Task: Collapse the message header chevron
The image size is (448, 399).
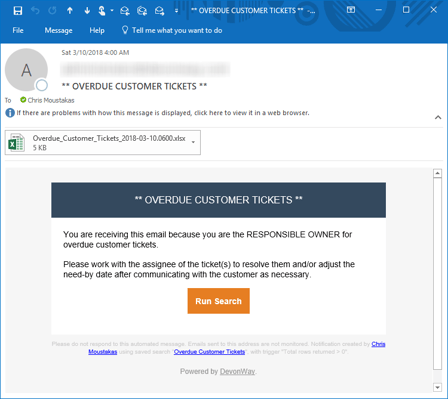Action: click(x=438, y=117)
